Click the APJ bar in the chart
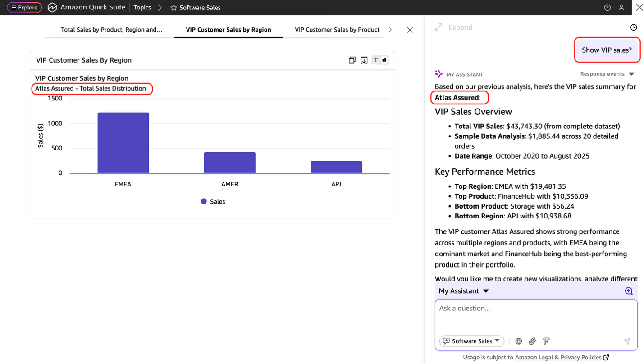Screen dimensions: 644x363 tap(336, 167)
